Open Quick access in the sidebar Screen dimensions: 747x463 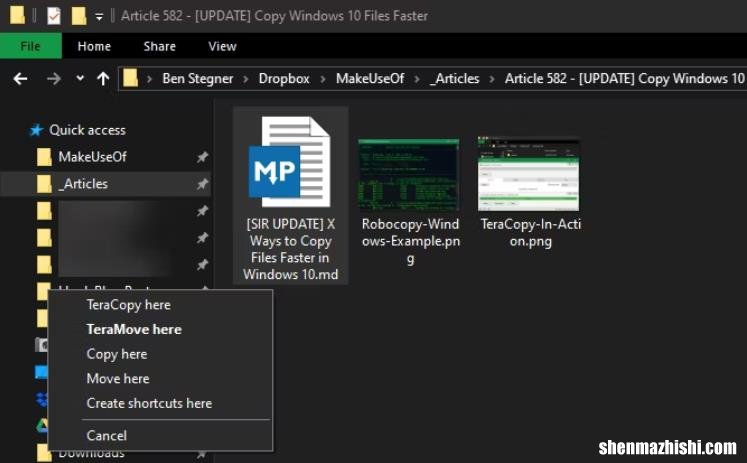coord(88,130)
